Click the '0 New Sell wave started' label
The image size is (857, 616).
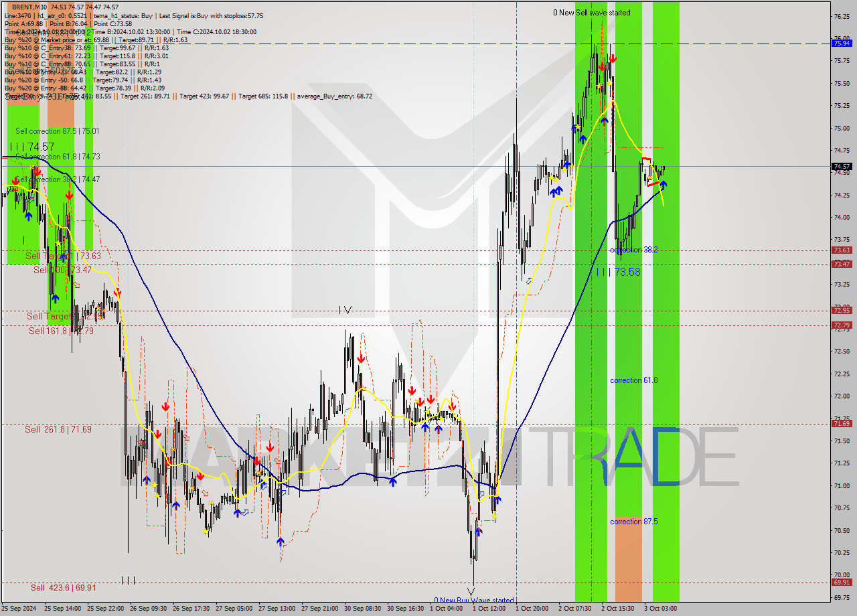[591, 13]
